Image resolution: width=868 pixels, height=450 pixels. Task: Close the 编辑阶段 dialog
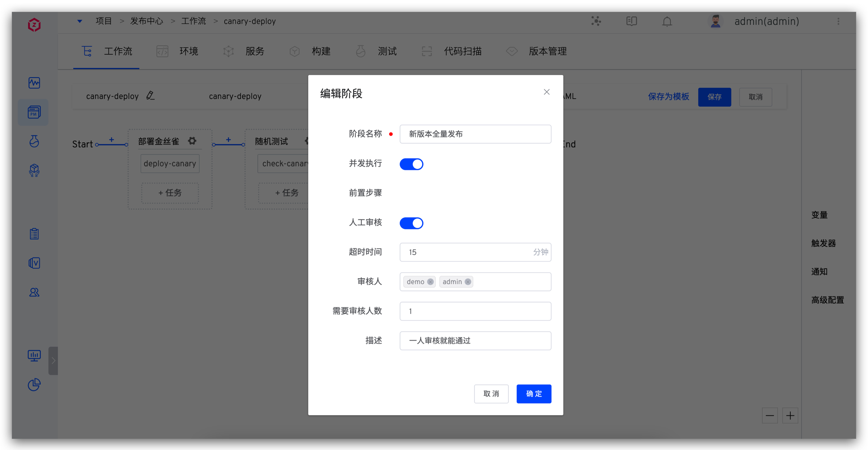pyautogui.click(x=546, y=92)
